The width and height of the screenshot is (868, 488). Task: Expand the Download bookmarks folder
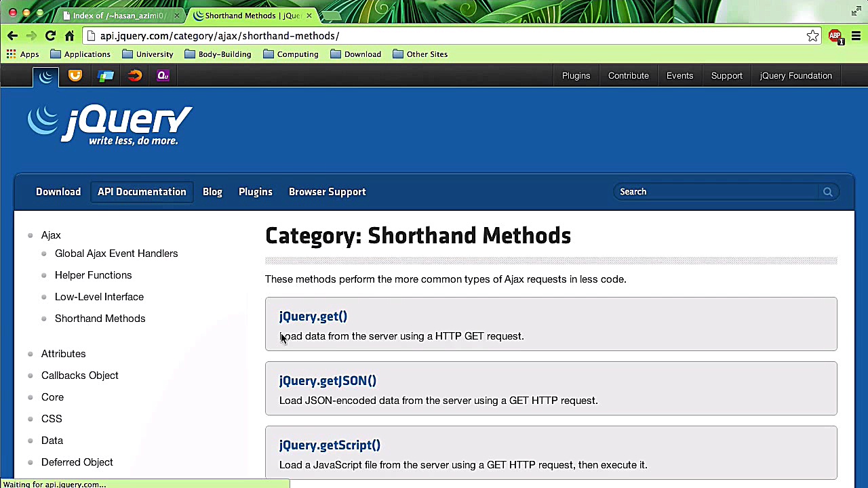356,54
